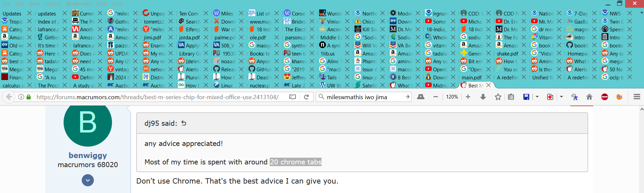This screenshot has height=193, width=644.
Task: Open the Bookmarks menu
Action: [78, 4]
